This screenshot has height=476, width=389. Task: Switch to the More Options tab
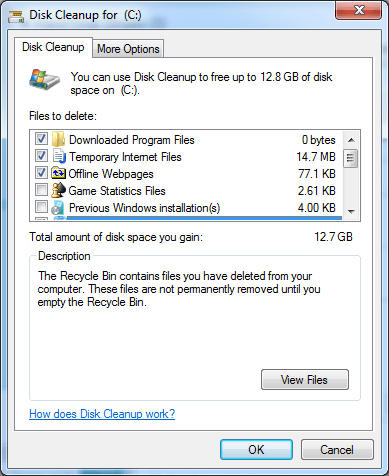[128, 49]
